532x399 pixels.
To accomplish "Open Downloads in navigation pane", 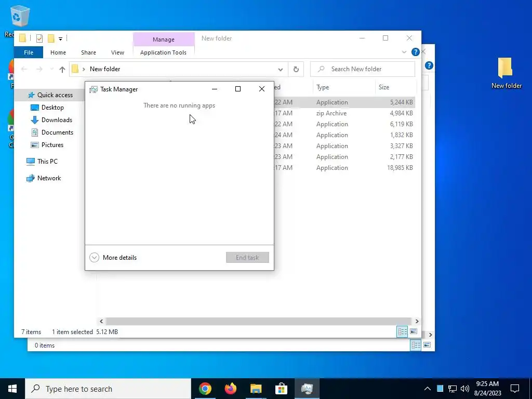I will (57, 120).
